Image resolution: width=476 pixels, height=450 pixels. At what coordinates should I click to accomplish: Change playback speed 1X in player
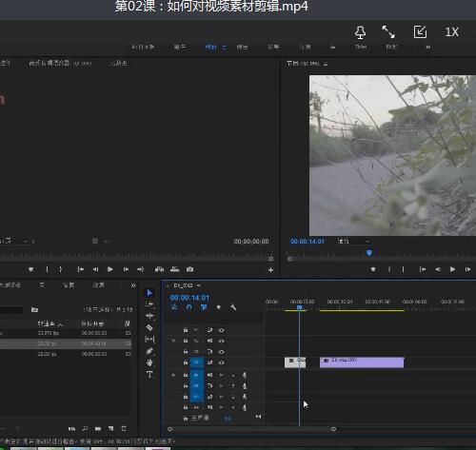point(451,32)
